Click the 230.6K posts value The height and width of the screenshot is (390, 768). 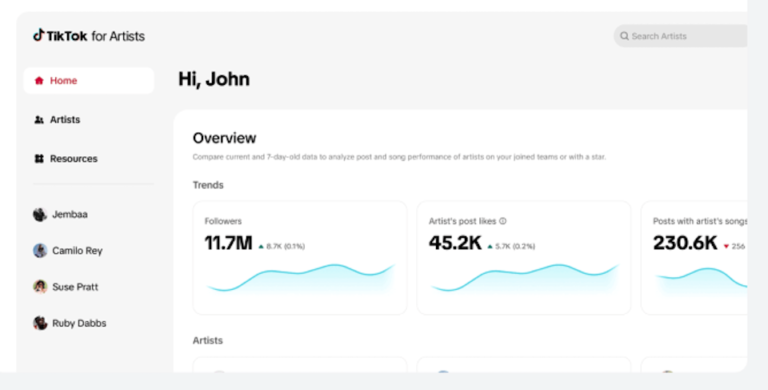coord(685,243)
